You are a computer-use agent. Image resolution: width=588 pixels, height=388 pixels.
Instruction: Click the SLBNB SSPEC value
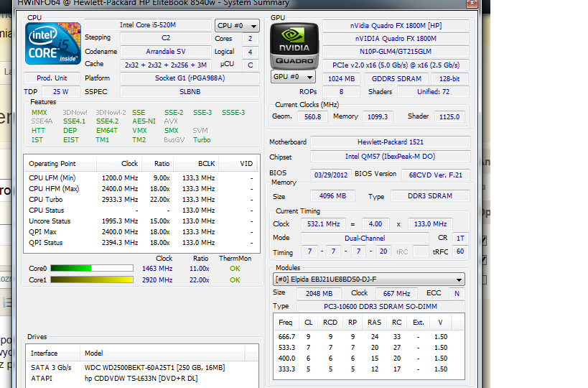point(190,91)
